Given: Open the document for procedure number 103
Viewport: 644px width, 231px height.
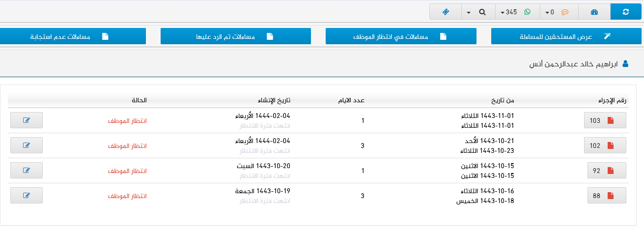Looking at the screenshot, I should click(605, 120).
